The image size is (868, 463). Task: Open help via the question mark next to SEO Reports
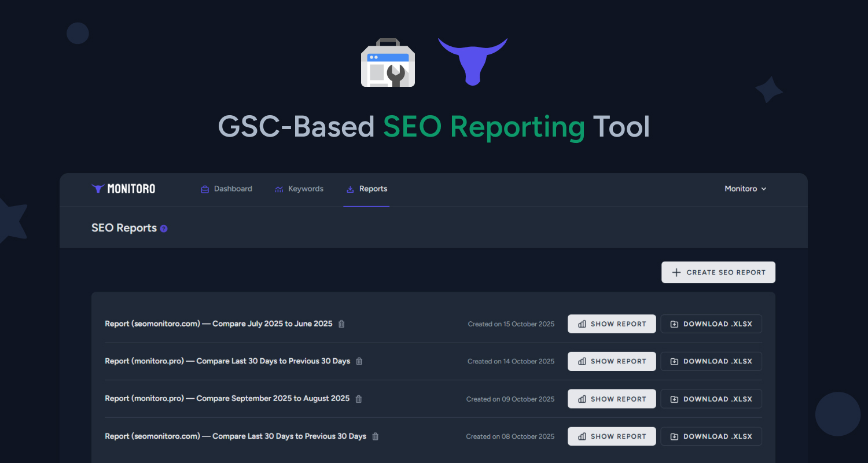pyautogui.click(x=163, y=229)
